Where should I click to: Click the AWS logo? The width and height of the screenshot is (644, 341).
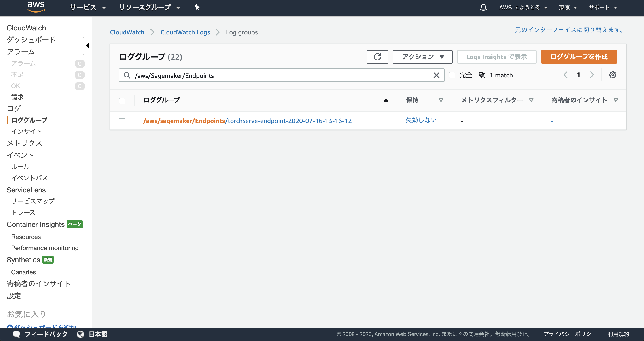(36, 7)
